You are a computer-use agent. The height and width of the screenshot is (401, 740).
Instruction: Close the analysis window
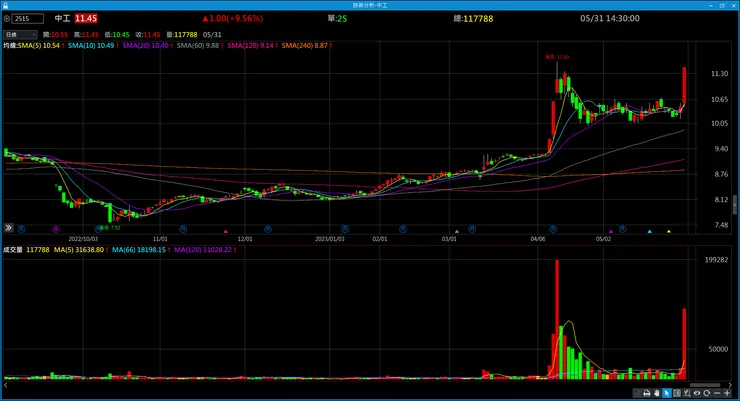click(x=733, y=5)
